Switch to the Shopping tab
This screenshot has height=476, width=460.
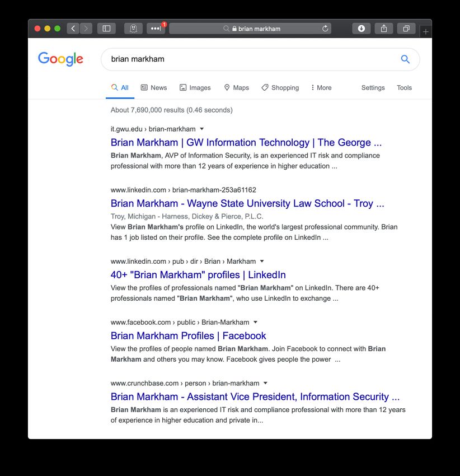coord(280,88)
